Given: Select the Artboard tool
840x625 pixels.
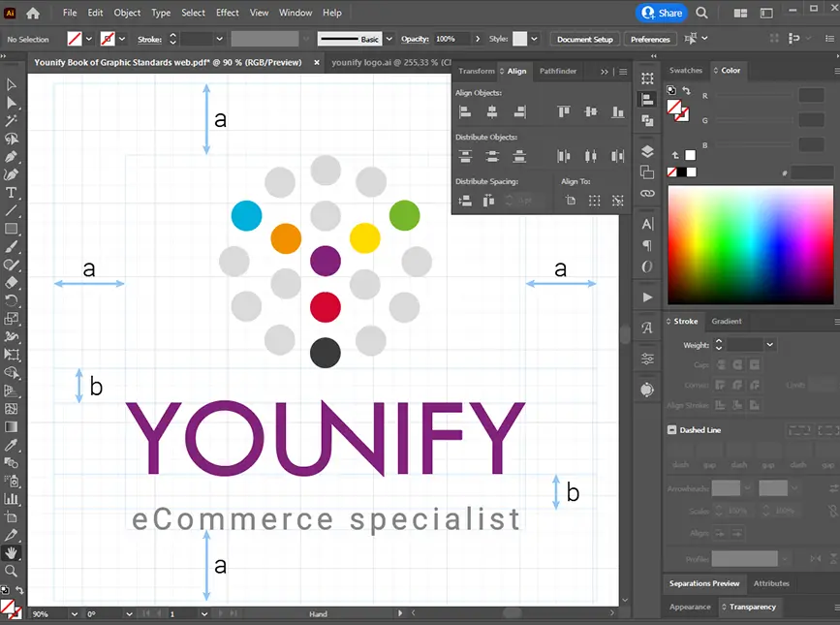Looking at the screenshot, I should (x=11, y=516).
